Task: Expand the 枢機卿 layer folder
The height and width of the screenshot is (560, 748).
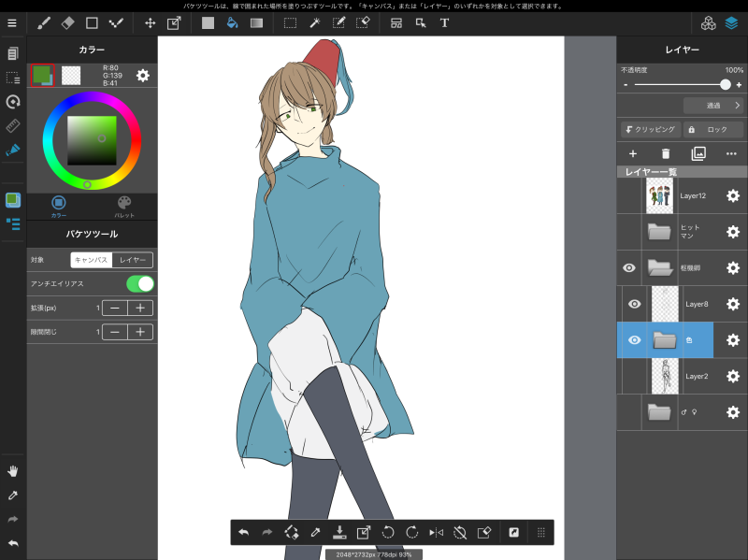Action: (x=660, y=267)
